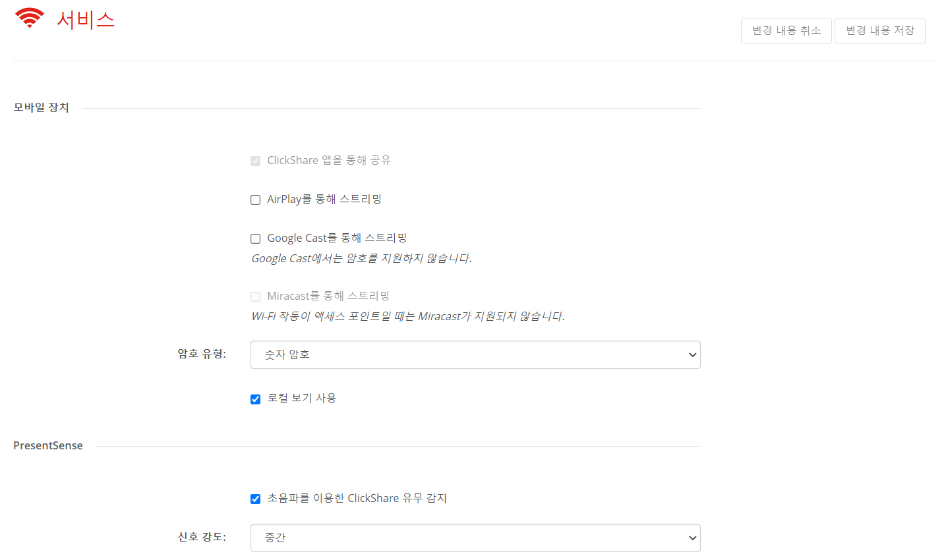Click the PresentSense section header
Screen dimensions: 944x560
tap(48, 445)
